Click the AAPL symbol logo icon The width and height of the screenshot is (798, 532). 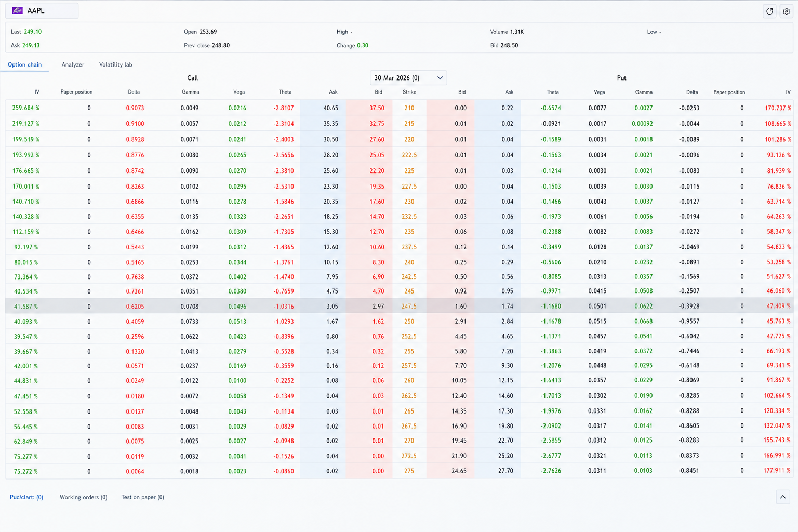18,10
